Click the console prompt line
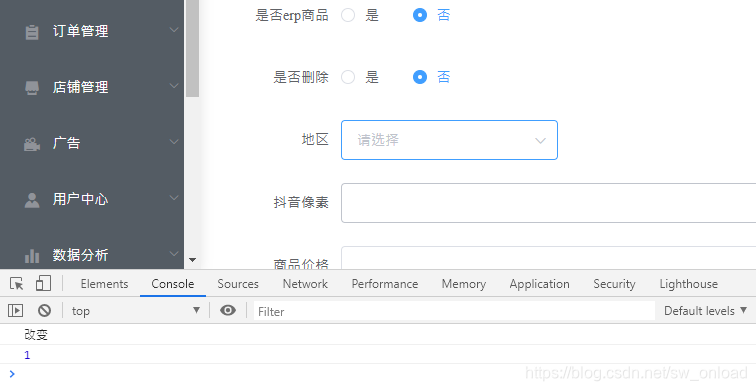756x391 pixels. 378,374
